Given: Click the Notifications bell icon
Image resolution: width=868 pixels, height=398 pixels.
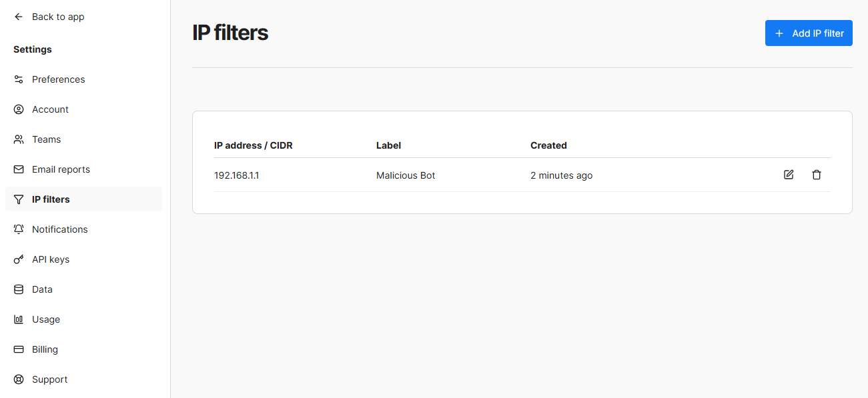Looking at the screenshot, I should tap(19, 229).
